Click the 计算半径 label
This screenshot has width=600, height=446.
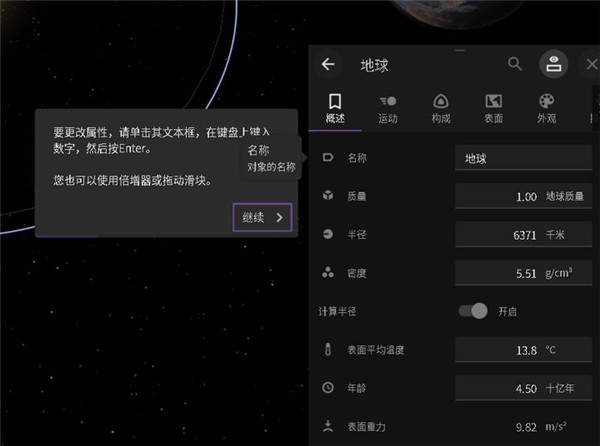[337, 311]
